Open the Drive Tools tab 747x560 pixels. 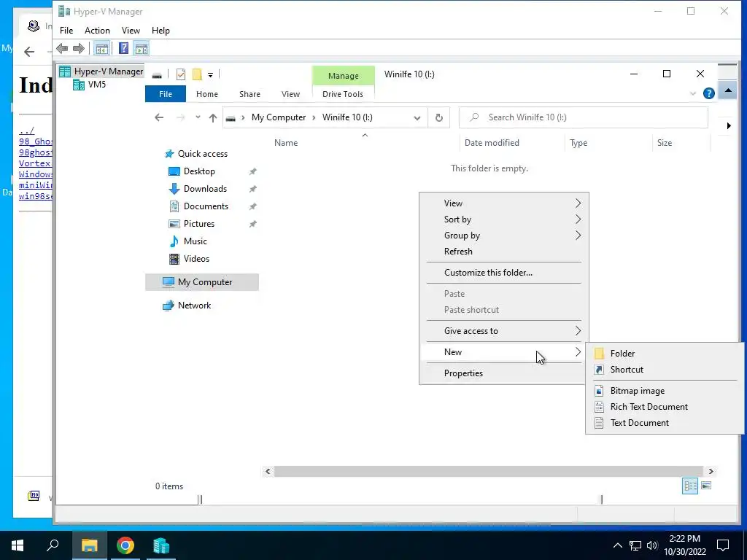tap(343, 94)
